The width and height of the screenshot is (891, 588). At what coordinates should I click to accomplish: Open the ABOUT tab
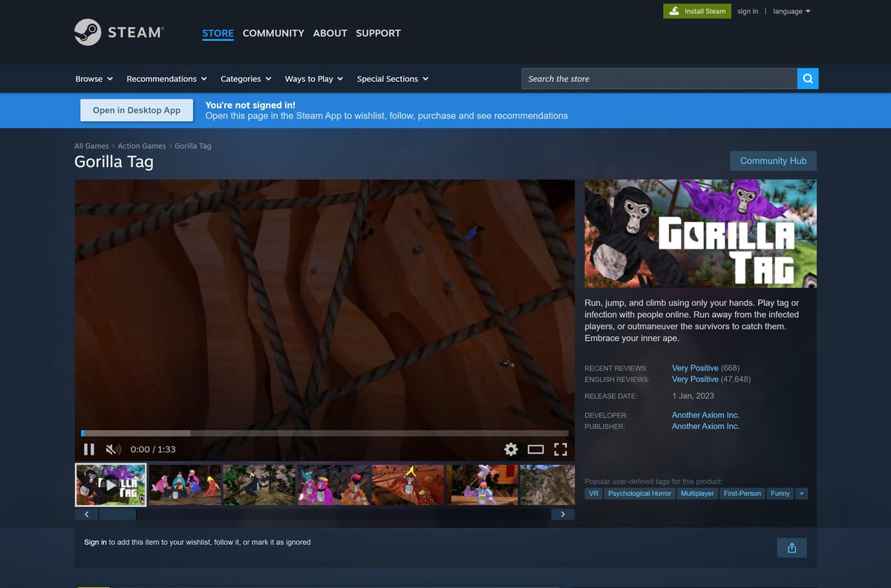(330, 33)
